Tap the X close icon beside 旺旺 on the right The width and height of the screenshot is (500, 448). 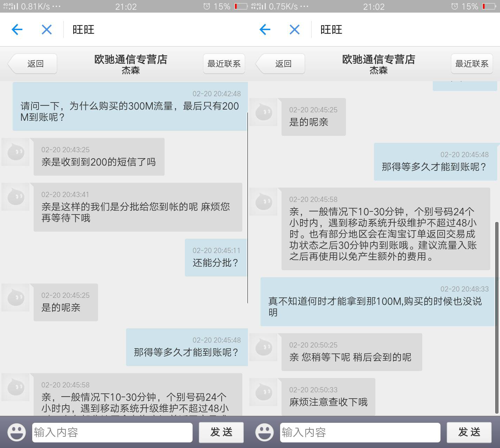click(294, 30)
